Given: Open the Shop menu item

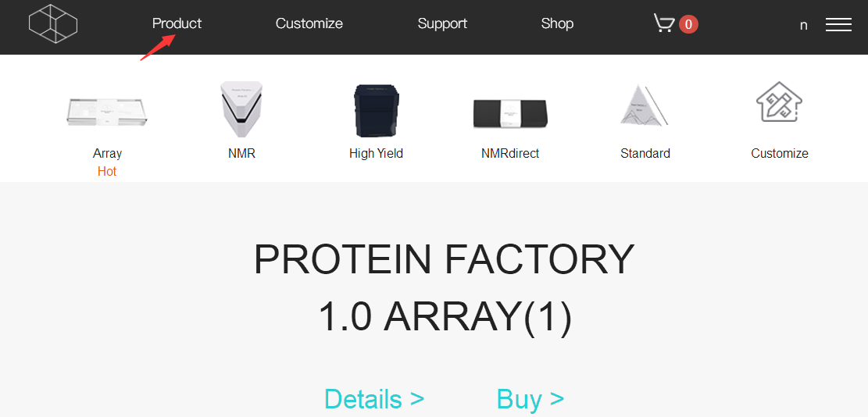Looking at the screenshot, I should tap(558, 23).
